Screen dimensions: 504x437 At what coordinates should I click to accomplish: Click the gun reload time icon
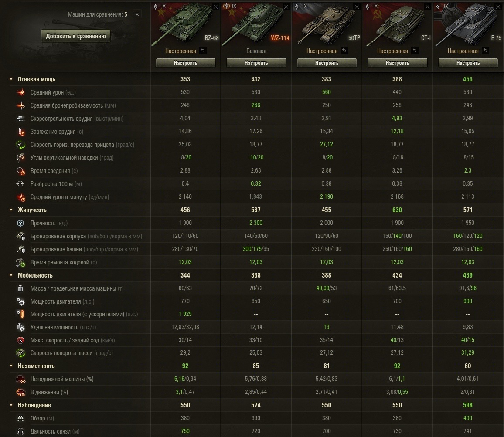(x=20, y=132)
